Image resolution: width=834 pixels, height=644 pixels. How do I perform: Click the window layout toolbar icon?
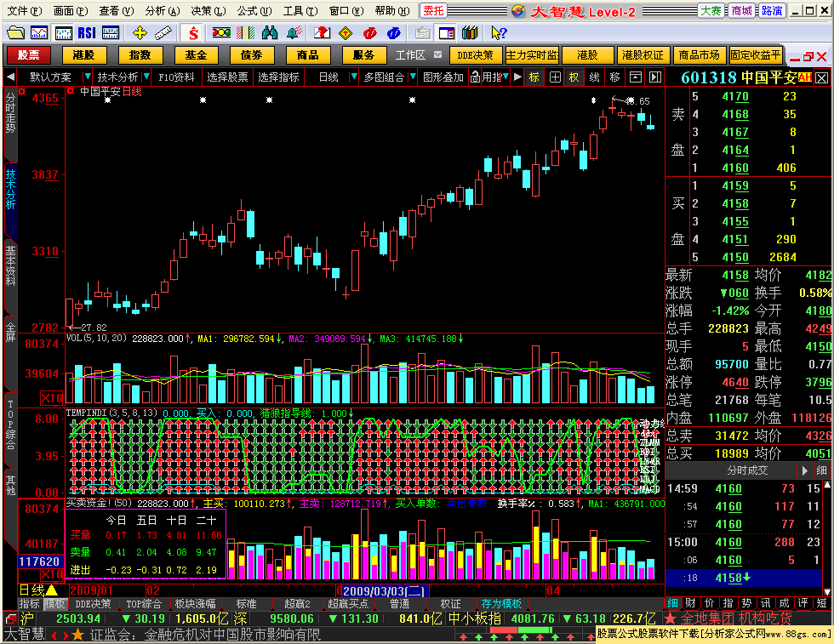(x=447, y=33)
